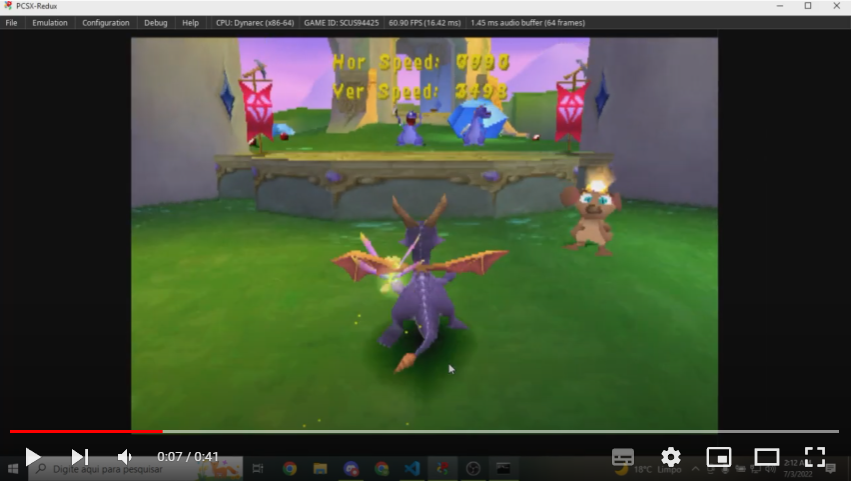Viewport: 851px width, 481px height.
Task: Open first Chrome icon in taskbar
Action: tap(289, 469)
